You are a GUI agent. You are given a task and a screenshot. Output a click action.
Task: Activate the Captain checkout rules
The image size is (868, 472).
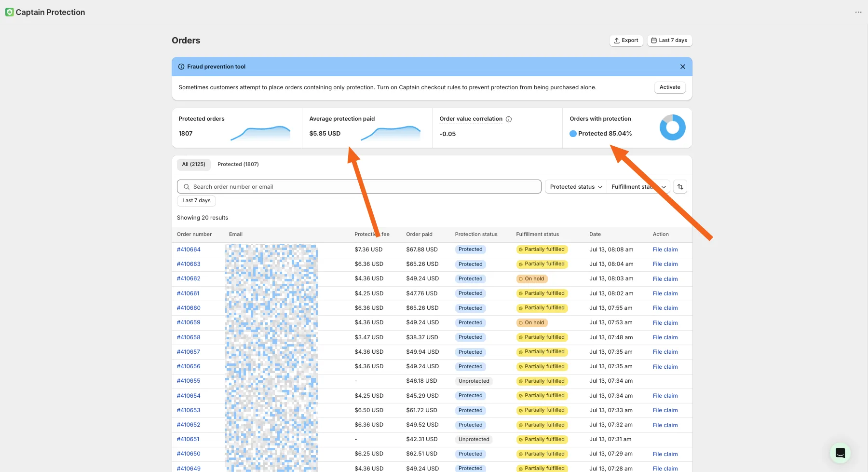click(x=670, y=87)
